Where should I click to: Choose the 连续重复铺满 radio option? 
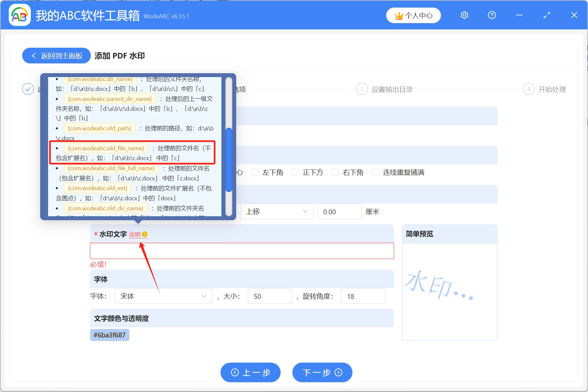coord(375,172)
